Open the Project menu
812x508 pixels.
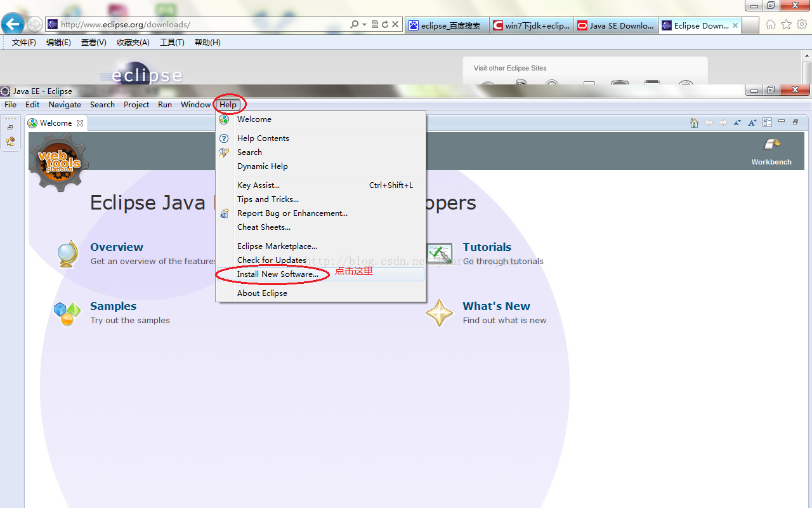136,105
